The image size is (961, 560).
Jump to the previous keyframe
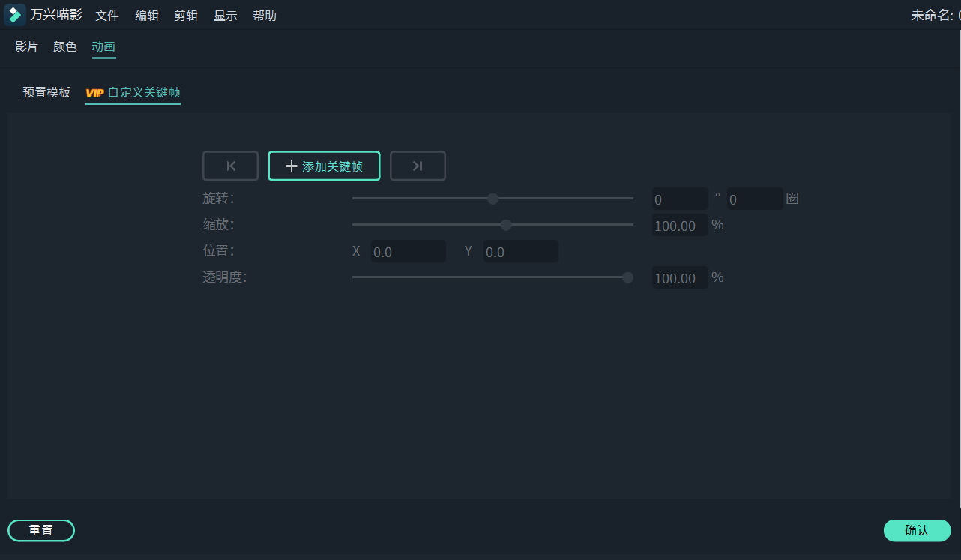pyautogui.click(x=230, y=166)
